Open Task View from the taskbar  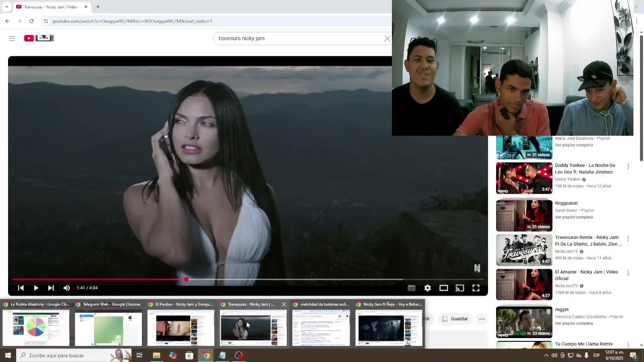(x=139, y=355)
